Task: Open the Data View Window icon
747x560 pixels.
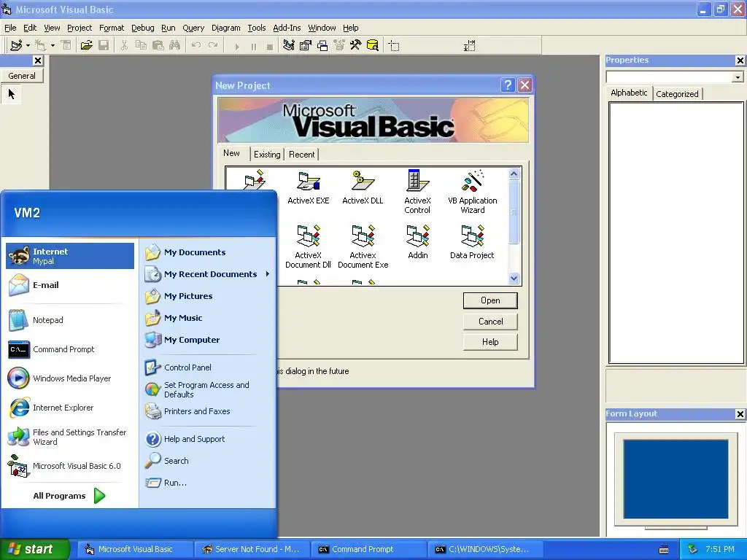Action: point(373,45)
